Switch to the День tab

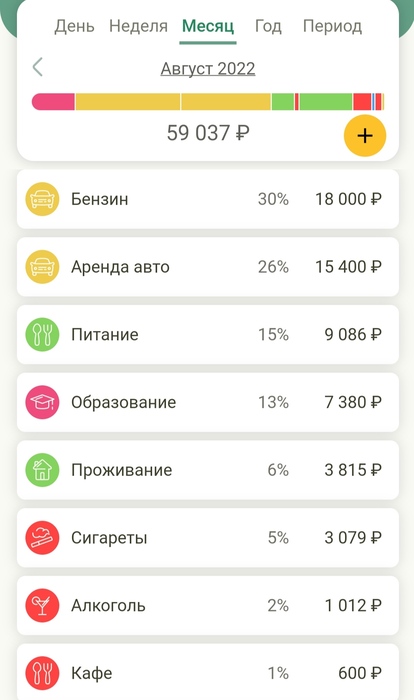point(75,26)
